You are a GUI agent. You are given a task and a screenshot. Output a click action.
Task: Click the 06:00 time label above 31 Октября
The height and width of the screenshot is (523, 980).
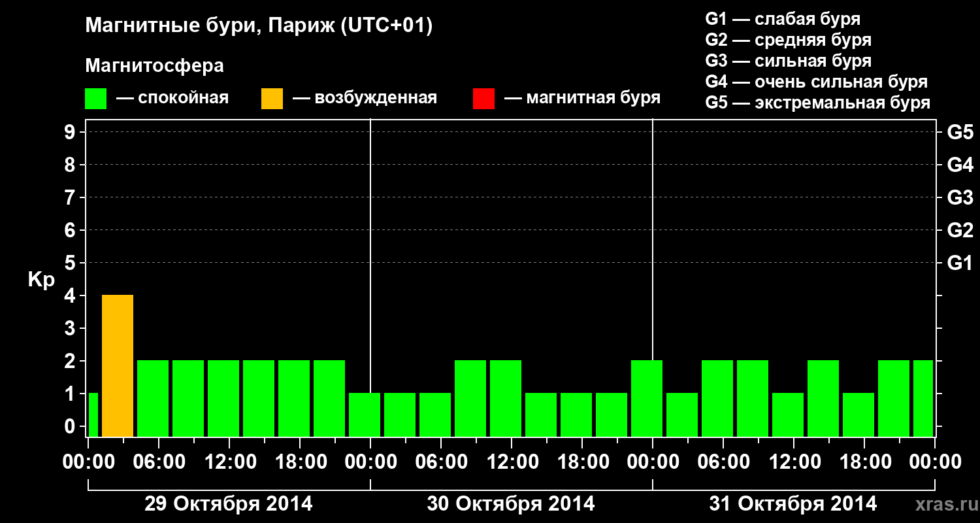pos(723,462)
